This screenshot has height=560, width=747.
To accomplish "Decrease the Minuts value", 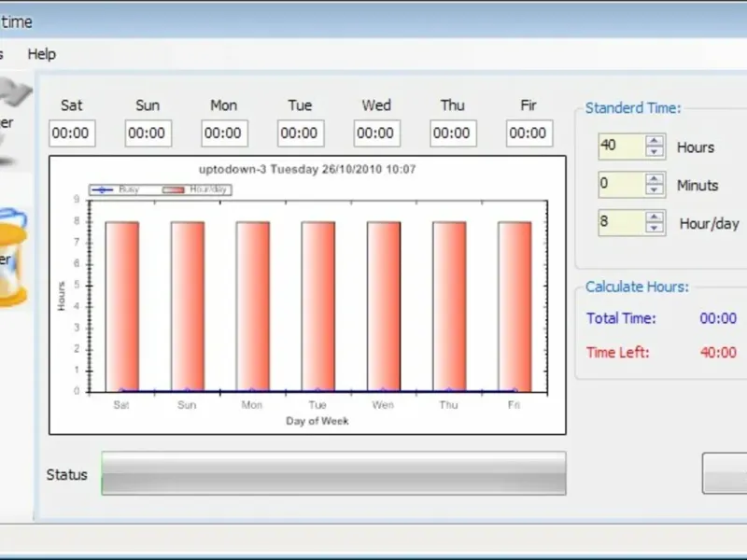I will point(655,189).
